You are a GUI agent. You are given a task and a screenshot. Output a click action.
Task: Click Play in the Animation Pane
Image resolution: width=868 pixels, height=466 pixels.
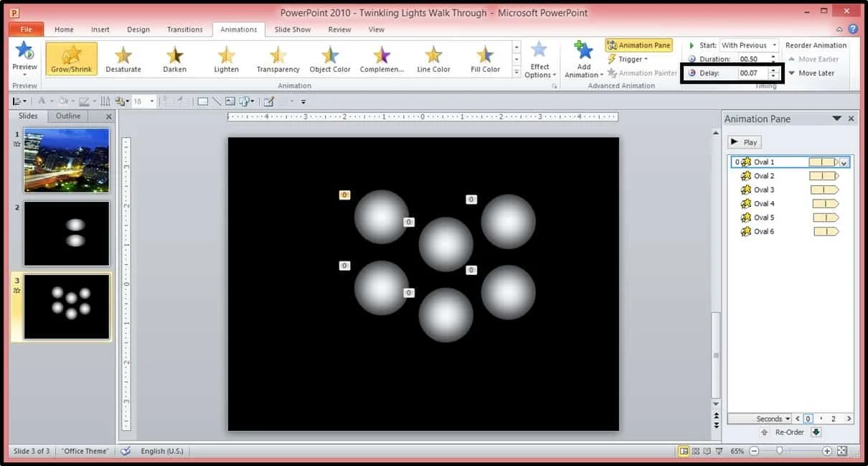(744, 142)
